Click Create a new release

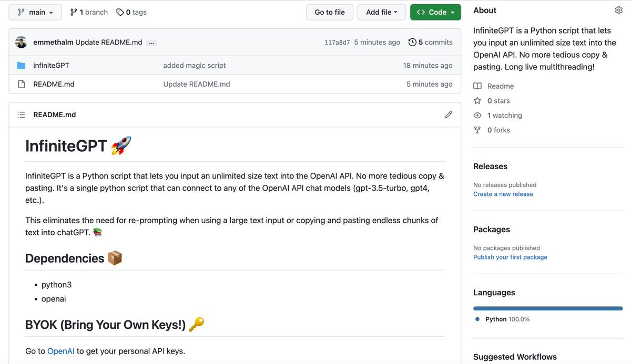point(503,194)
